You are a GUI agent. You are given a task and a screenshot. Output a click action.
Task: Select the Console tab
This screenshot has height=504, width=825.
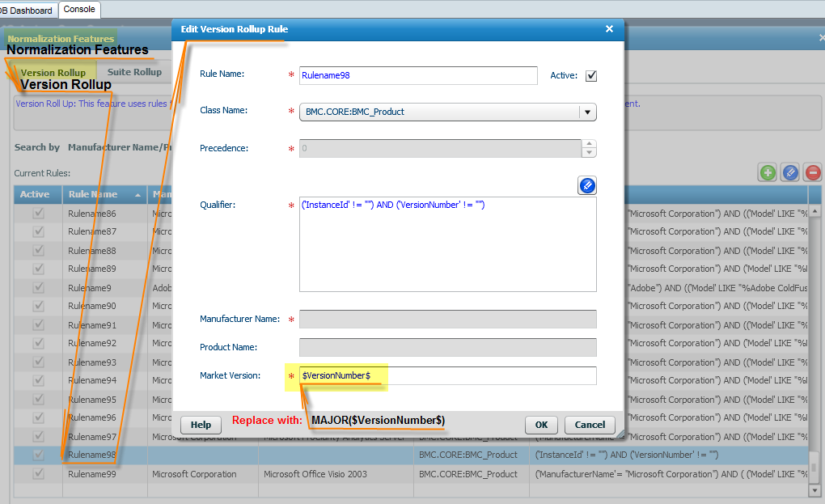[x=79, y=10]
